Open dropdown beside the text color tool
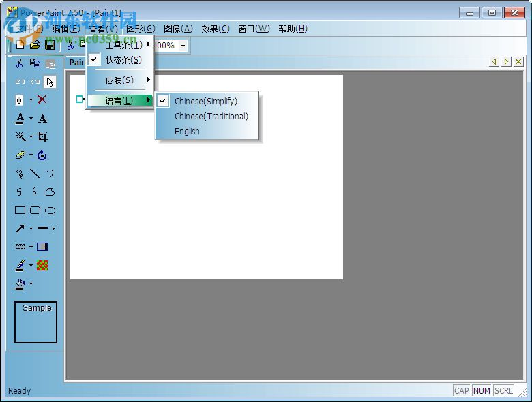Image resolution: width=532 pixels, height=402 pixels. (31, 119)
